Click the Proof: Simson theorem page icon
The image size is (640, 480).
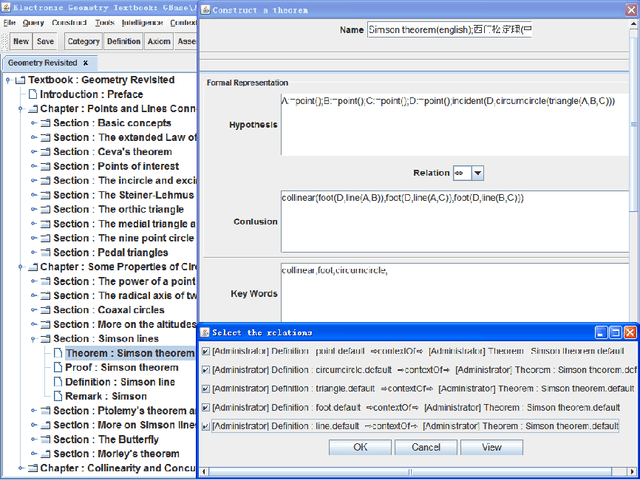[58, 368]
